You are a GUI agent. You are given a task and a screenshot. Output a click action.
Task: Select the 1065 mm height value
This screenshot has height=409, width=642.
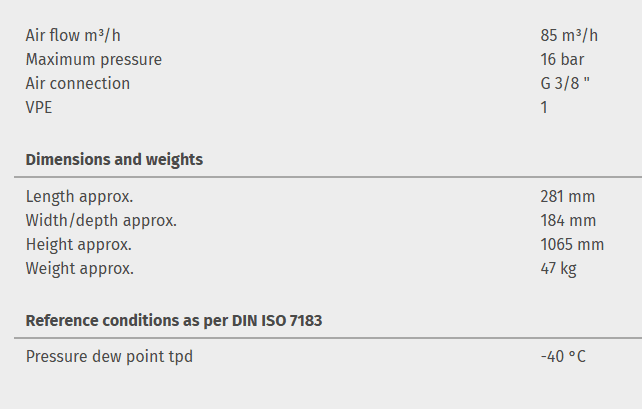(572, 244)
